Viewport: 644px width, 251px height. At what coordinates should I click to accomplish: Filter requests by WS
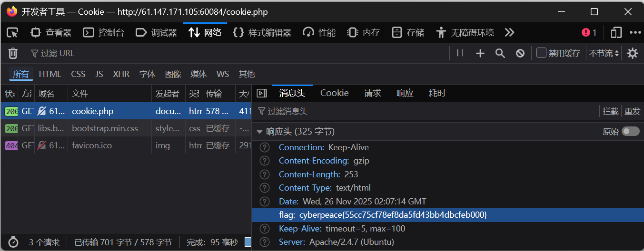[222, 74]
